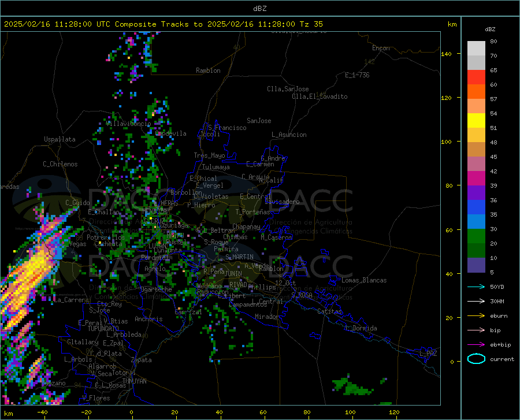Click the 'C_Chilenos' place label
Viewport: 520px width, 420px height.
pos(60,164)
